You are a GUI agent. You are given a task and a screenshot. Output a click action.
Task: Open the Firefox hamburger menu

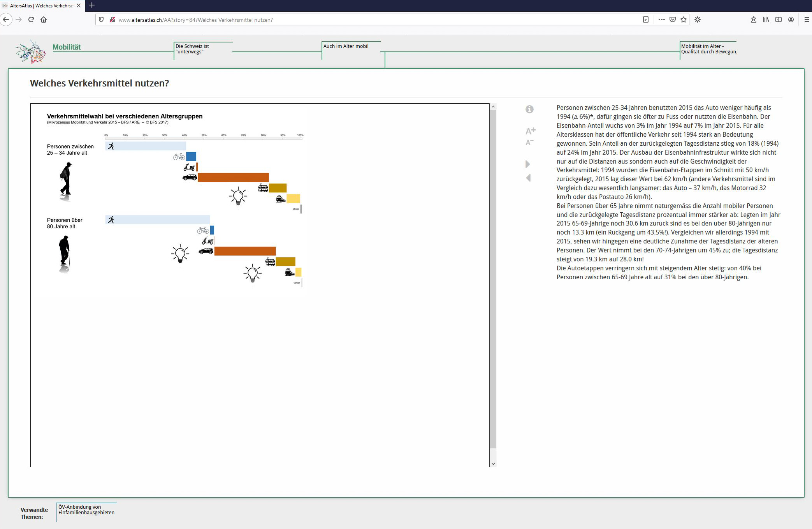click(x=807, y=20)
